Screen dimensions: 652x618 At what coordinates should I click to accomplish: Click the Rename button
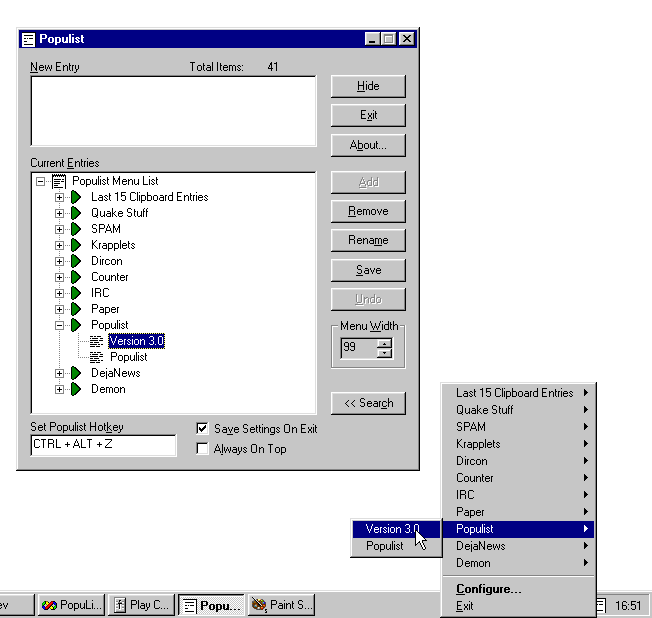pyautogui.click(x=368, y=240)
